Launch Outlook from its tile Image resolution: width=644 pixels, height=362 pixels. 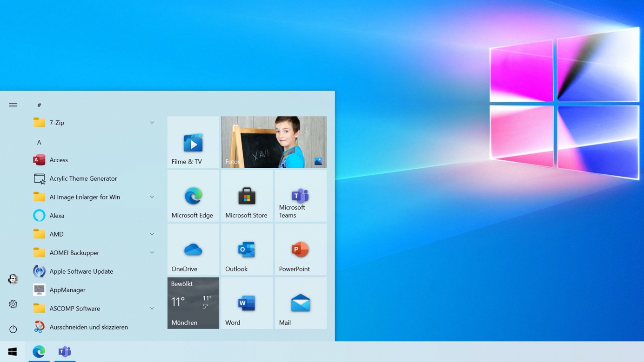click(x=247, y=249)
